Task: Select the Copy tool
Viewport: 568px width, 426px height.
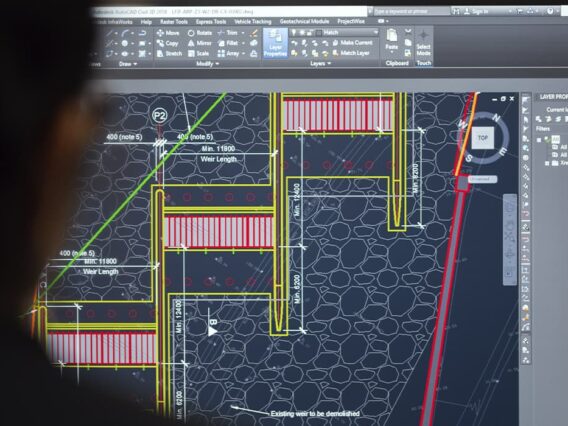Action: (167, 43)
